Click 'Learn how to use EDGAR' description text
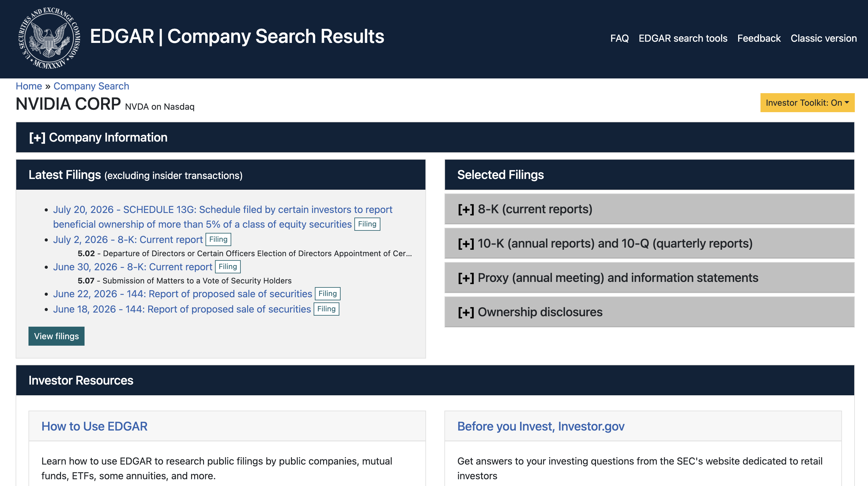This screenshot has width=868, height=486. (x=217, y=469)
